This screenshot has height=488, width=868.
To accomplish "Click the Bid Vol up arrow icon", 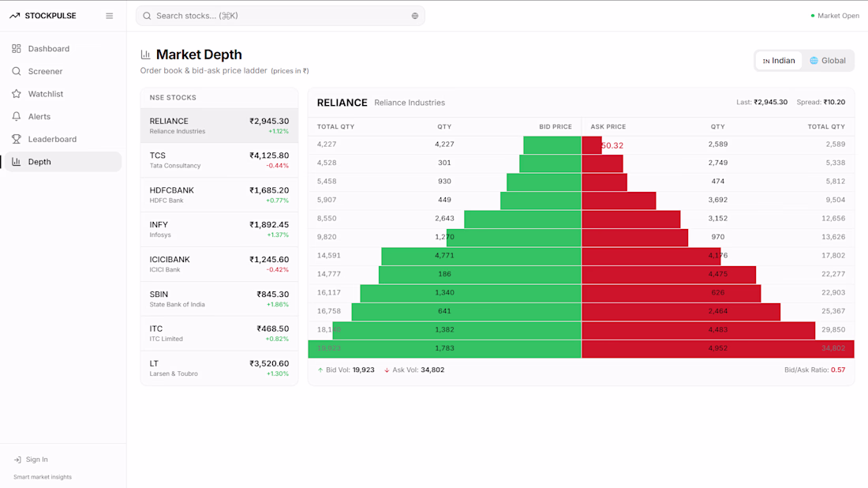I will pos(320,370).
